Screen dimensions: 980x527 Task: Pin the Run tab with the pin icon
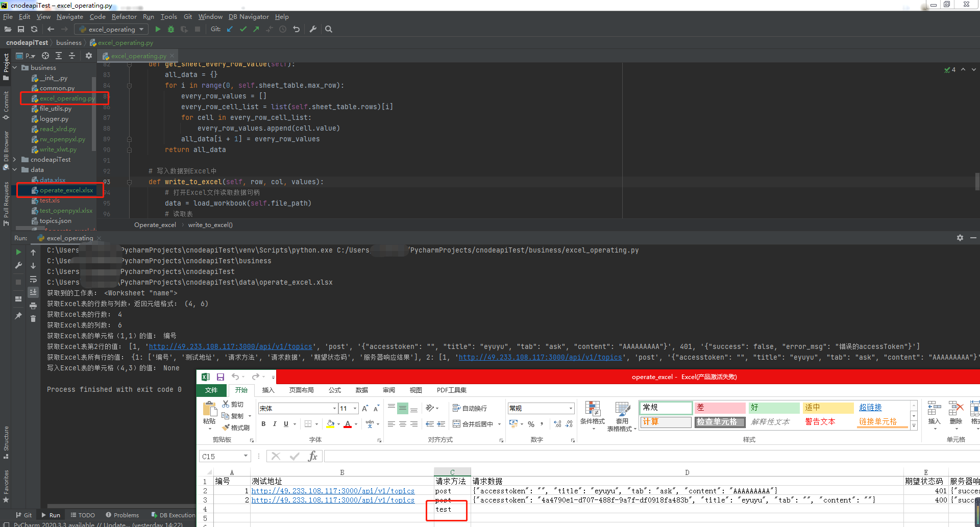[18, 316]
